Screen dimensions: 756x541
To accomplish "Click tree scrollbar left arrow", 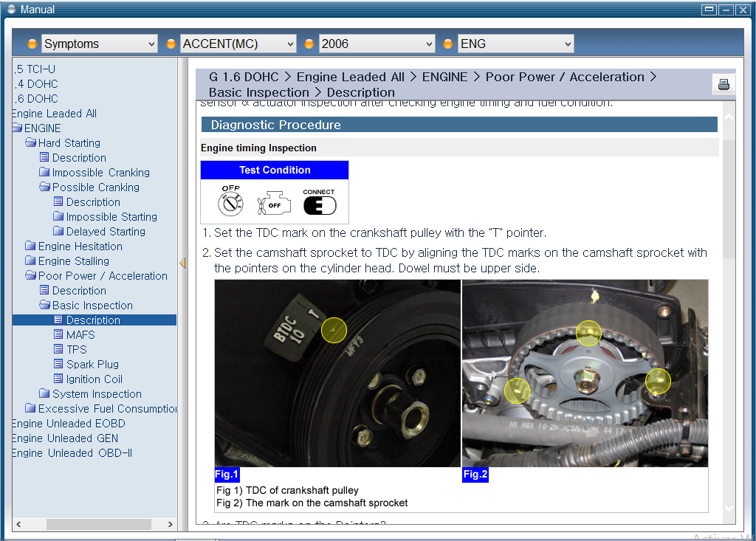I will click(x=18, y=524).
